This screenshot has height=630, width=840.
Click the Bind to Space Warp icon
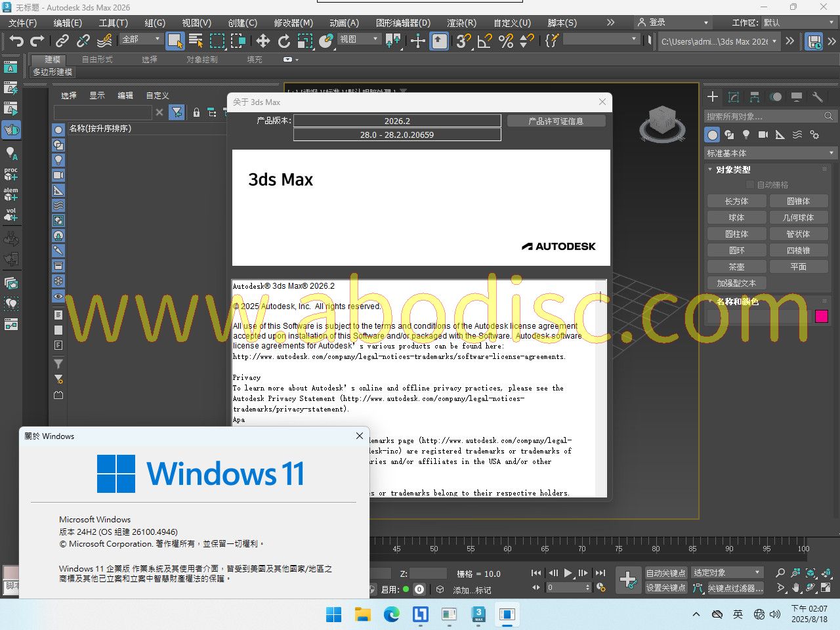104,41
